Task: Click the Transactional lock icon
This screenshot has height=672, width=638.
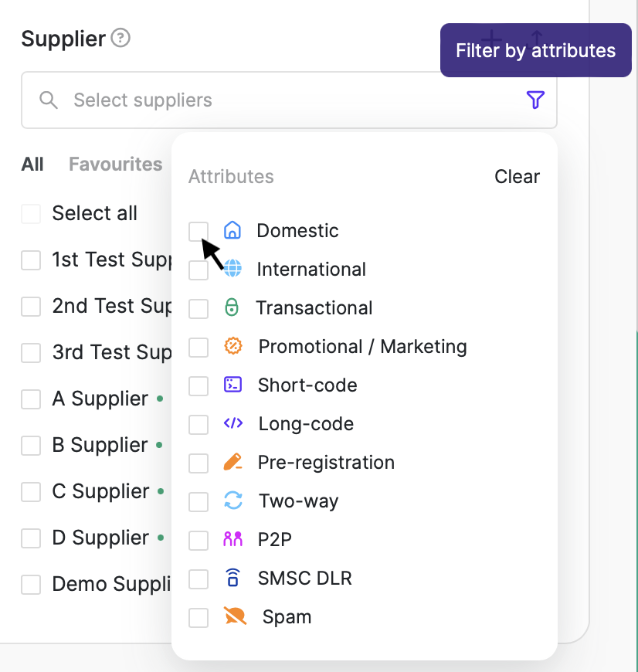Action: pos(232,307)
